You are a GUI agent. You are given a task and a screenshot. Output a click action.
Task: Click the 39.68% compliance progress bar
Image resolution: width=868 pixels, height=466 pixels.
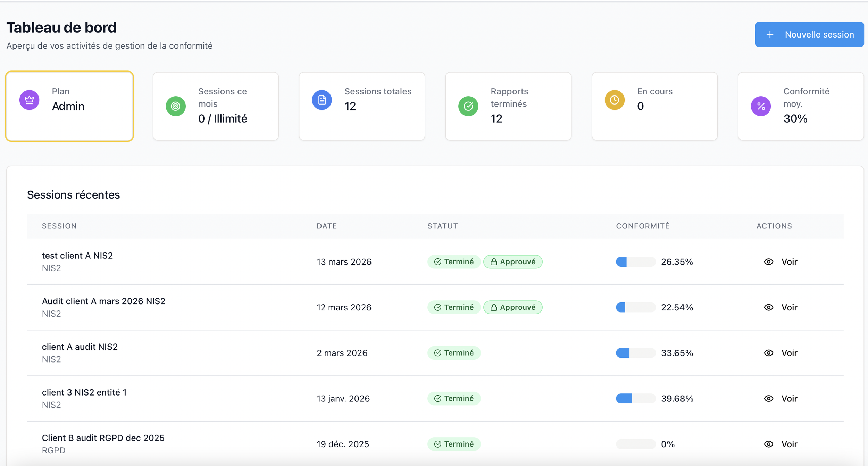[635, 399]
